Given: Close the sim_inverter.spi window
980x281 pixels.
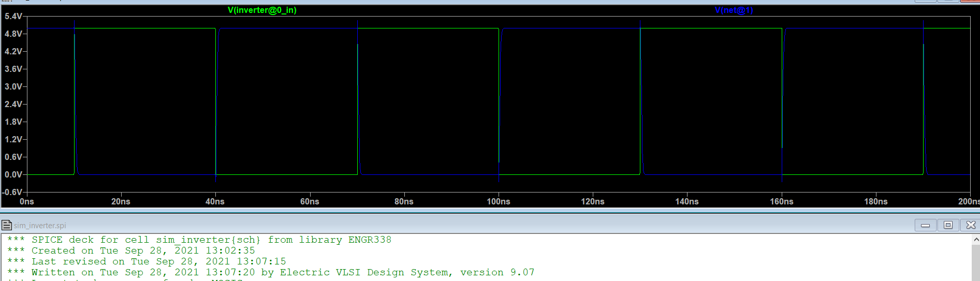Looking at the screenshot, I should [971, 225].
